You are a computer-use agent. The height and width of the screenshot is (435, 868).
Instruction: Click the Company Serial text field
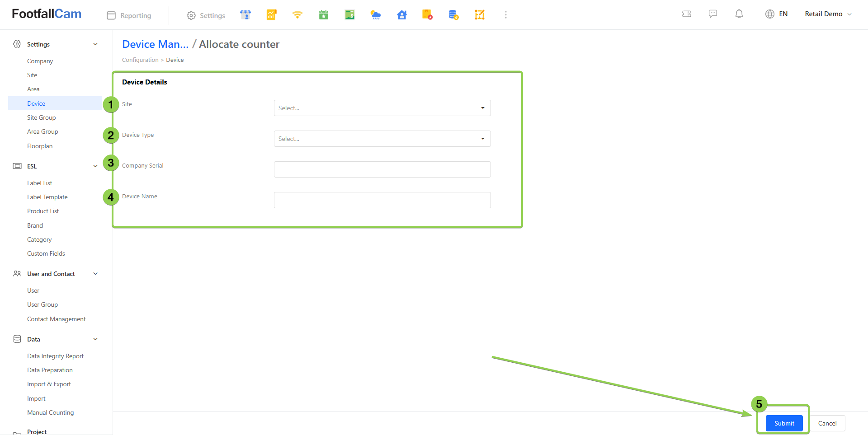(382, 169)
